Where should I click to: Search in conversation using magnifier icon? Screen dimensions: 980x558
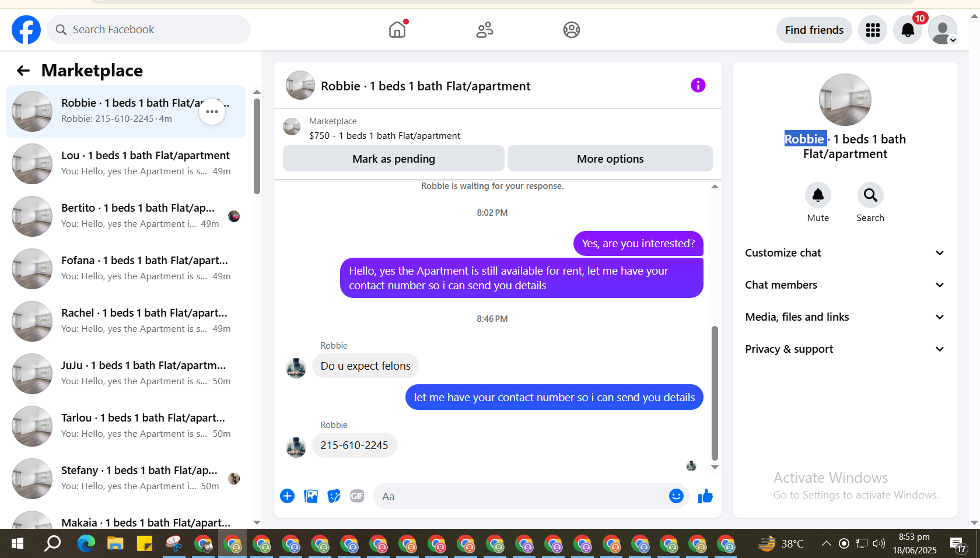(870, 195)
